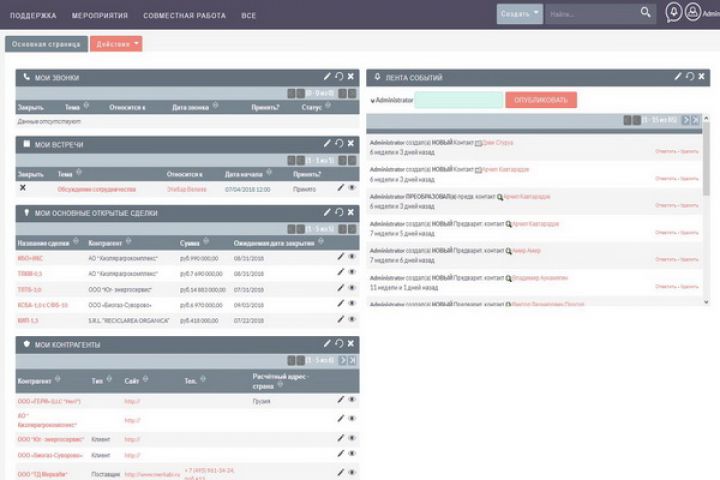
Task: Select the Основная страница tab
Action: tap(46, 44)
